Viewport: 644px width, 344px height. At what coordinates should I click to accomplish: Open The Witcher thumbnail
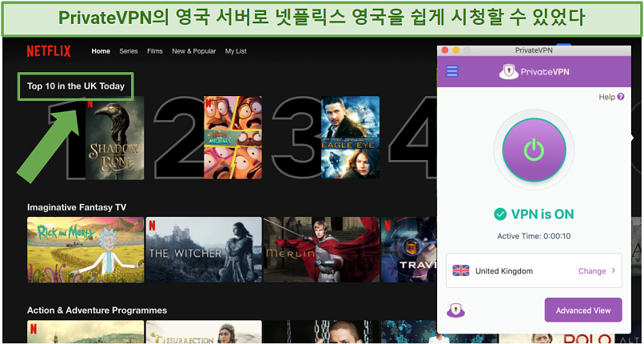tap(204, 250)
